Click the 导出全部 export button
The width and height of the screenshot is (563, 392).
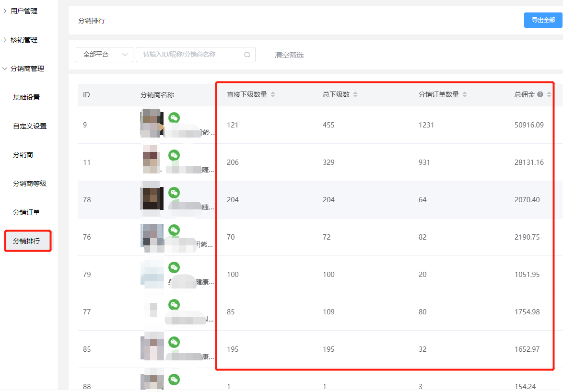[543, 20]
